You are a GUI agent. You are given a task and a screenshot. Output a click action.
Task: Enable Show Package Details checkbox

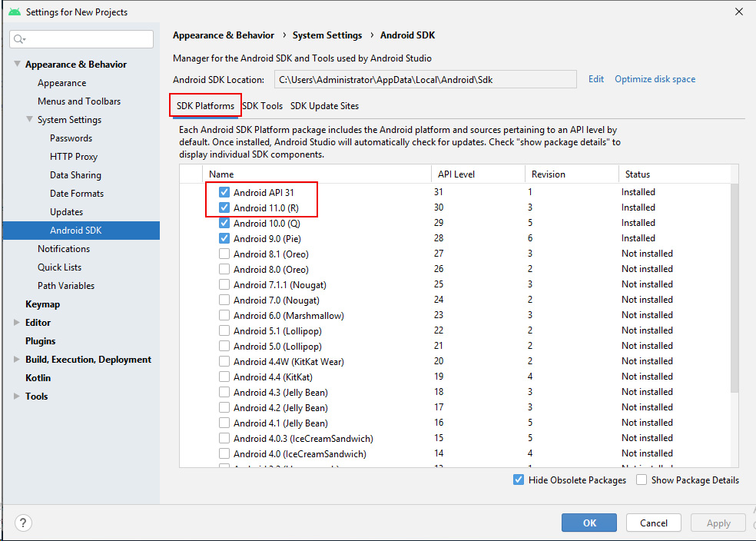(642, 480)
